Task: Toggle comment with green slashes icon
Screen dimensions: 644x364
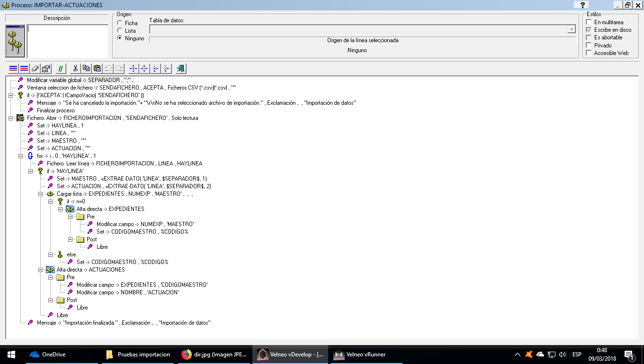Action: [60, 69]
